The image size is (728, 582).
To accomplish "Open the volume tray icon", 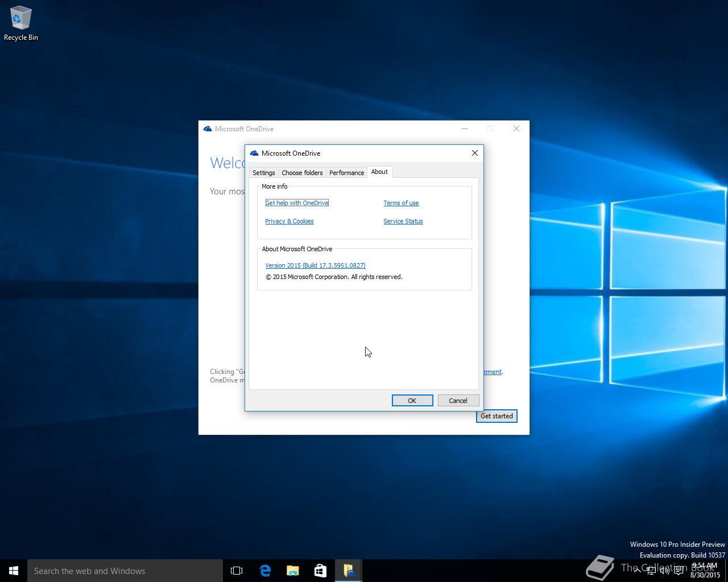I will tap(664, 571).
